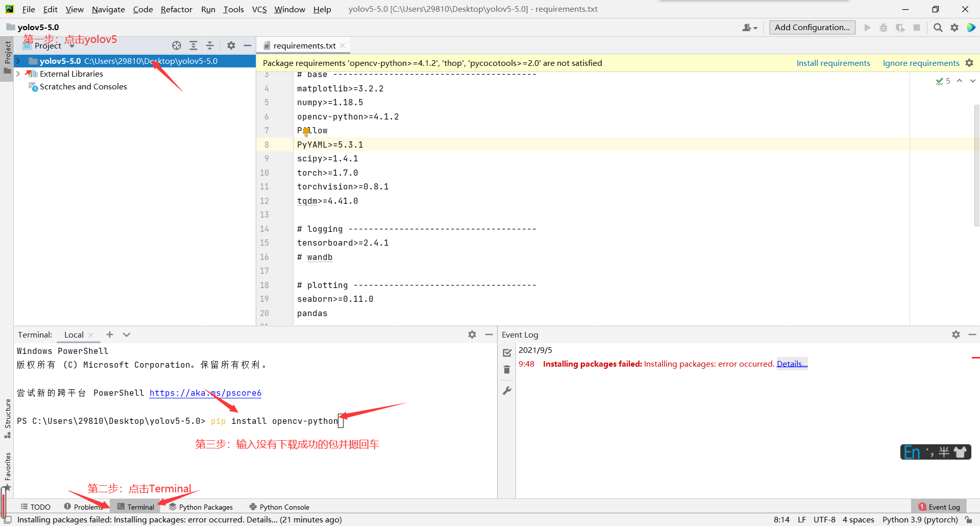Image resolution: width=980 pixels, height=526 pixels.
Task: Clear Event Log with trash icon
Action: pos(507,369)
